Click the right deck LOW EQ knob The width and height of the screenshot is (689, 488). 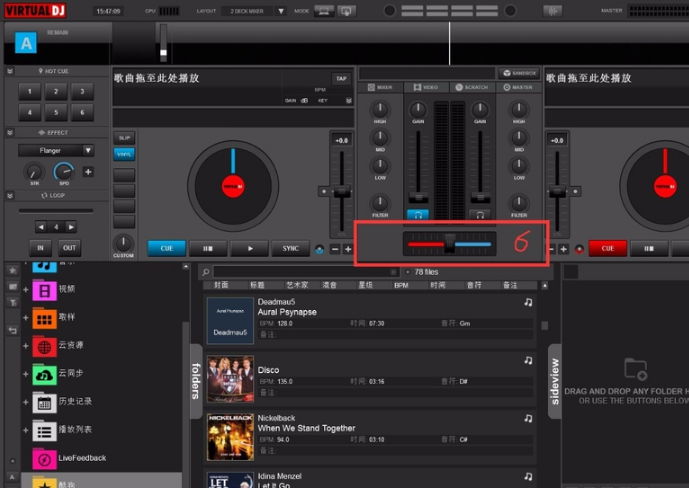tap(519, 166)
